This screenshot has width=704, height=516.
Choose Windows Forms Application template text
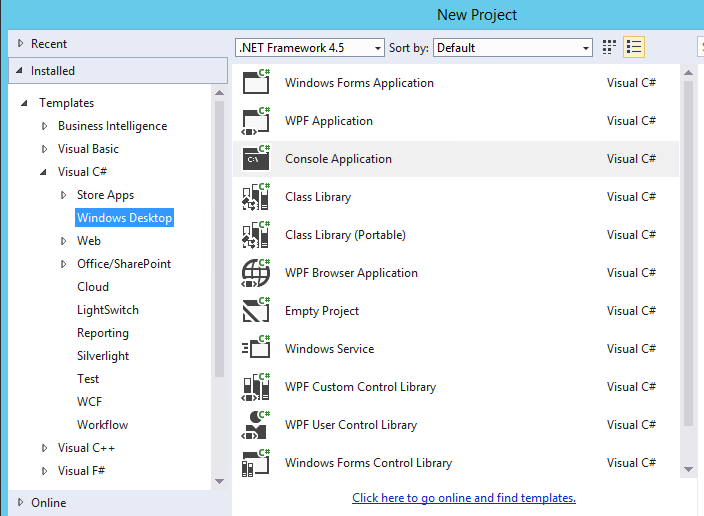[x=359, y=83]
